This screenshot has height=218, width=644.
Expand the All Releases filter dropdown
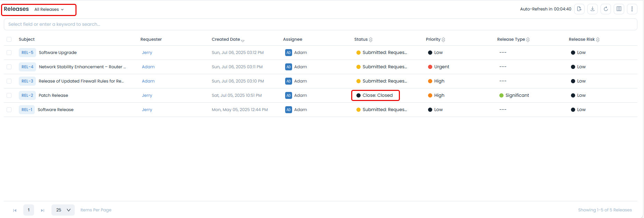pos(49,9)
